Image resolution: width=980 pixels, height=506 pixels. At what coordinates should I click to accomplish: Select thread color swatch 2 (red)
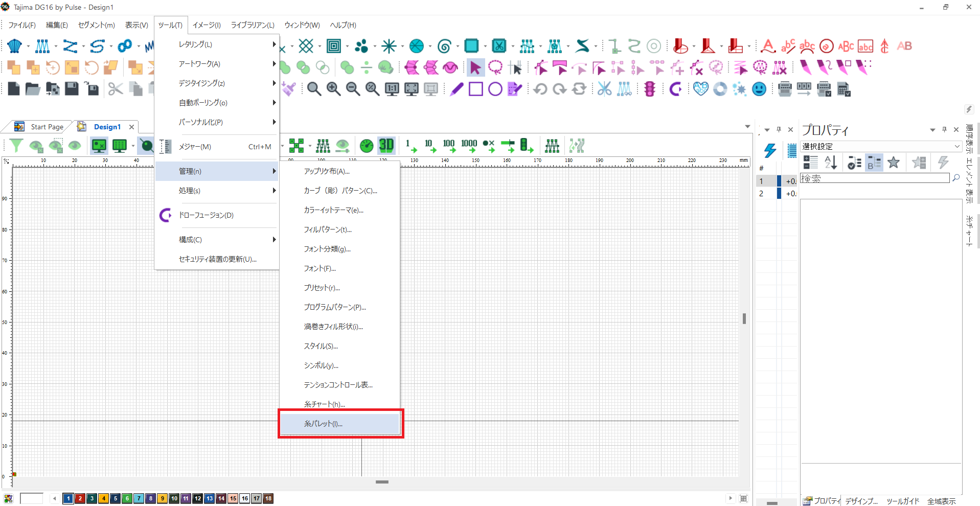[80, 498]
